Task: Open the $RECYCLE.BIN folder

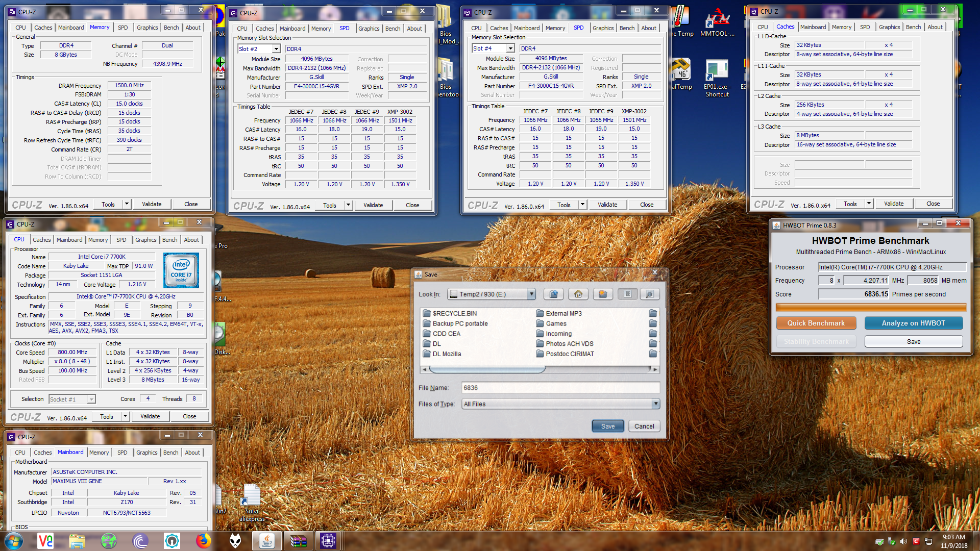Action: click(x=449, y=313)
